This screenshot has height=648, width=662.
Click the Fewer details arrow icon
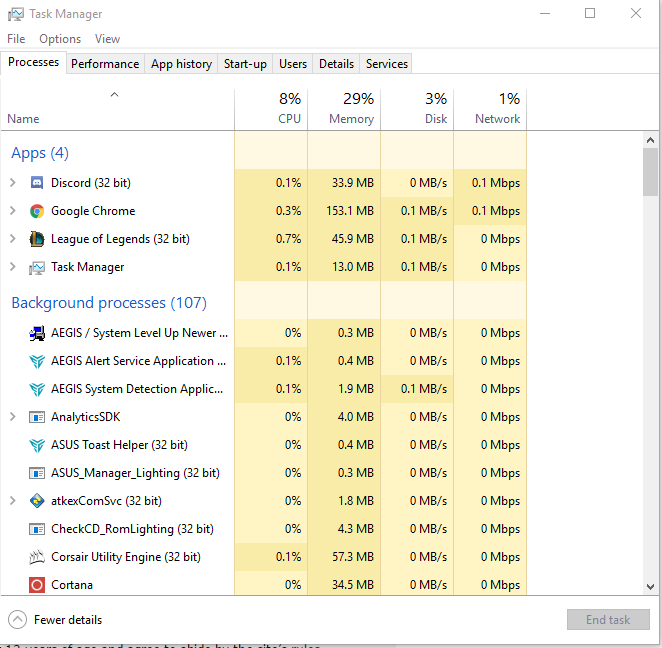click(x=17, y=620)
